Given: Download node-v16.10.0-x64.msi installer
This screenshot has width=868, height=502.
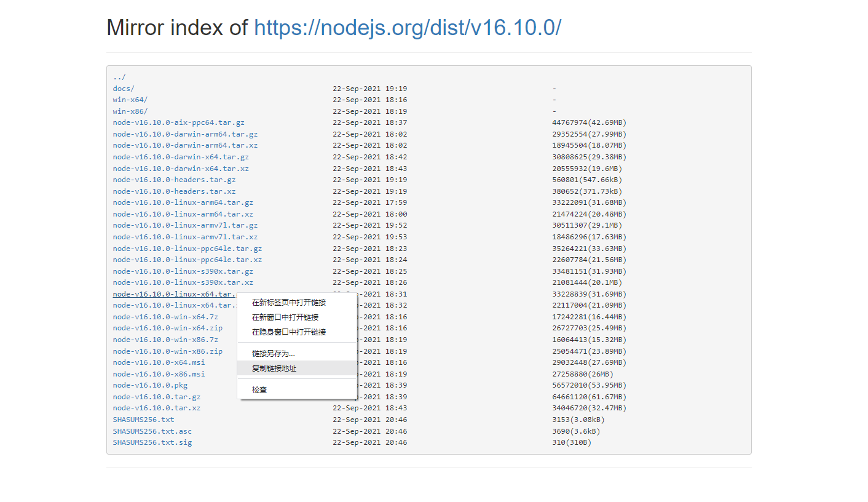Looking at the screenshot, I should [159, 362].
